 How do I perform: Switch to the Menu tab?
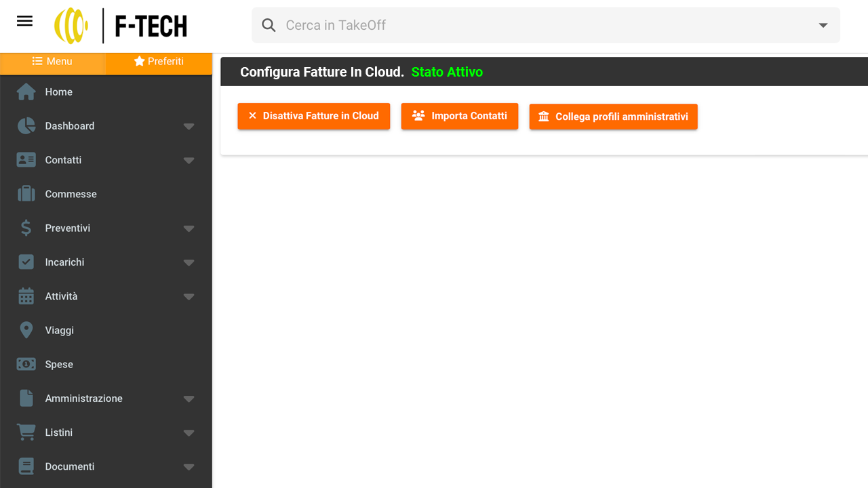coord(53,62)
